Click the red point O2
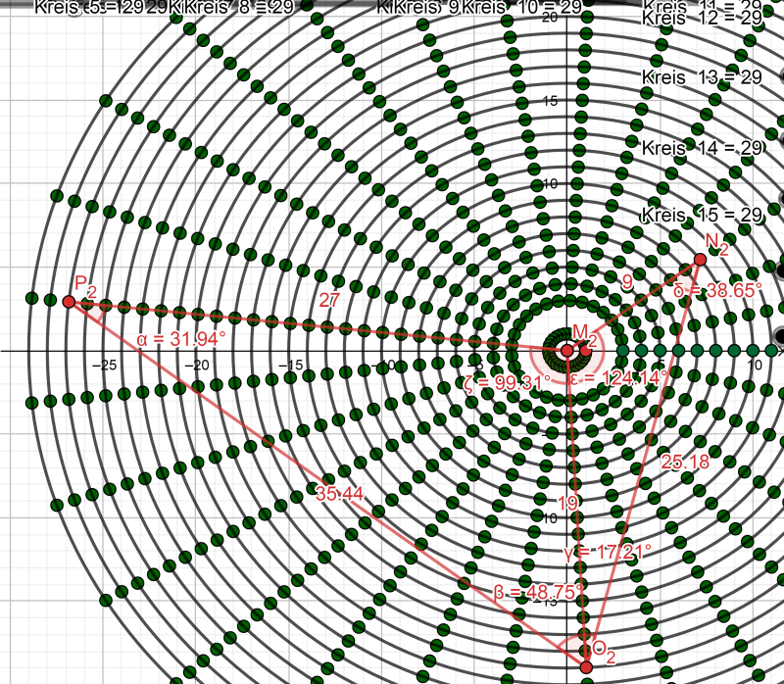Viewport: 784px width, 684px height. [586, 667]
